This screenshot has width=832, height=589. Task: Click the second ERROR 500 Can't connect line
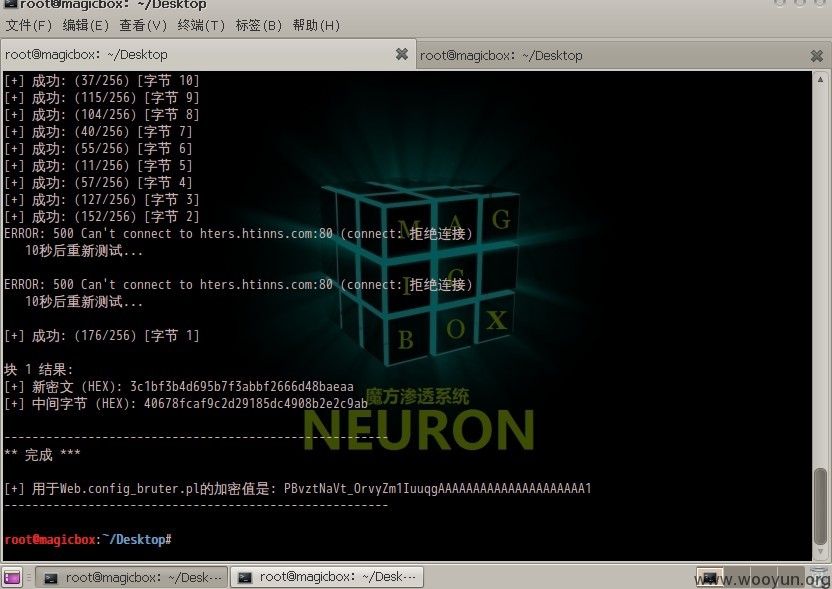[x=238, y=284]
